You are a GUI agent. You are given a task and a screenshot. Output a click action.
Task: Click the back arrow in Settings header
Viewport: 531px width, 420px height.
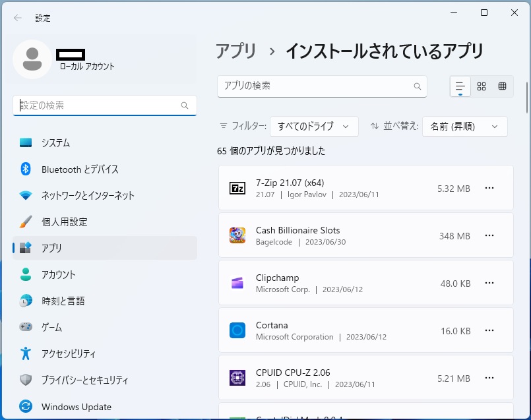coord(18,18)
